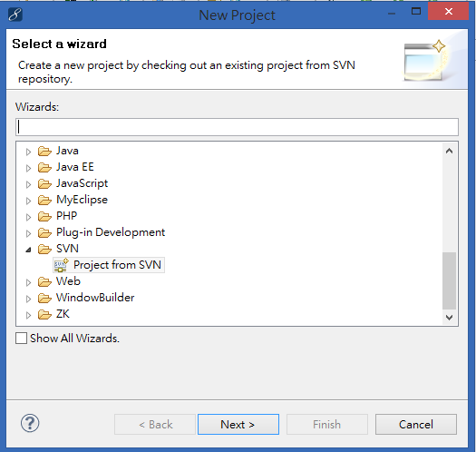
Task: Click the MyEclipse app icon in title bar
Action: tap(15, 15)
